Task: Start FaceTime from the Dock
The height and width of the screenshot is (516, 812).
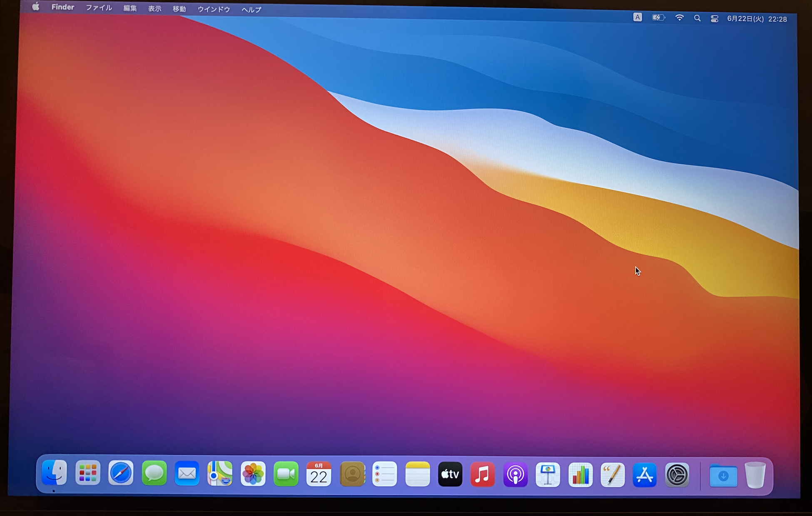Action: point(286,474)
